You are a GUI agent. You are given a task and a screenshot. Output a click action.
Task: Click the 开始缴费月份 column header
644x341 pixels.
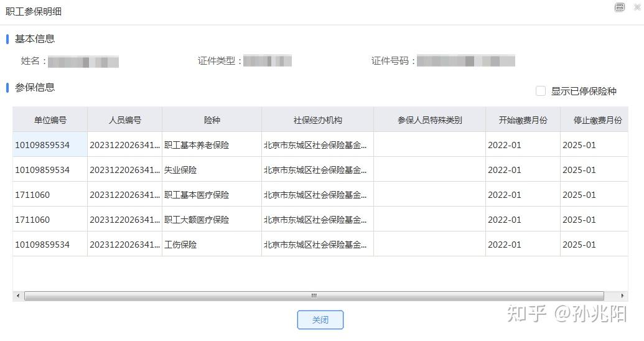tap(523, 120)
